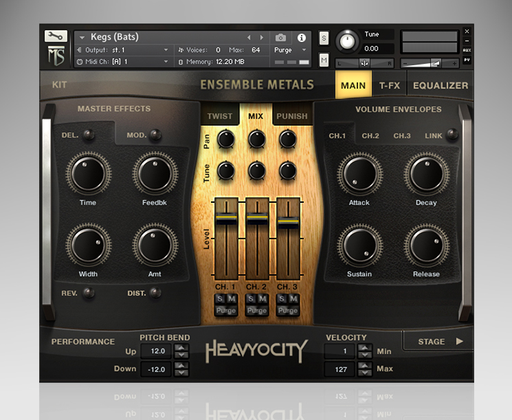Click the Decay envelope knob
This screenshot has width=512, height=420.
(x=427, y=174)
